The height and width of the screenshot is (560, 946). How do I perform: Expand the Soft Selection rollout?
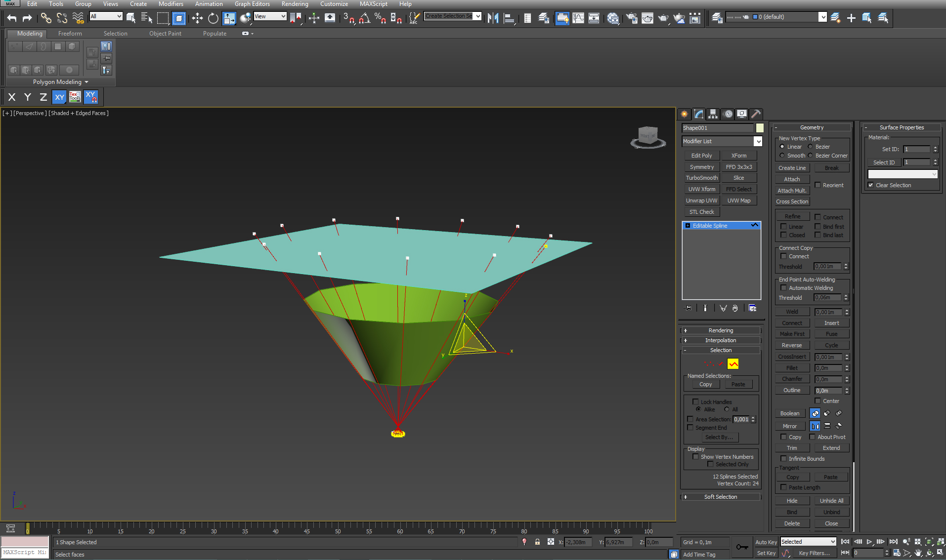721,497
